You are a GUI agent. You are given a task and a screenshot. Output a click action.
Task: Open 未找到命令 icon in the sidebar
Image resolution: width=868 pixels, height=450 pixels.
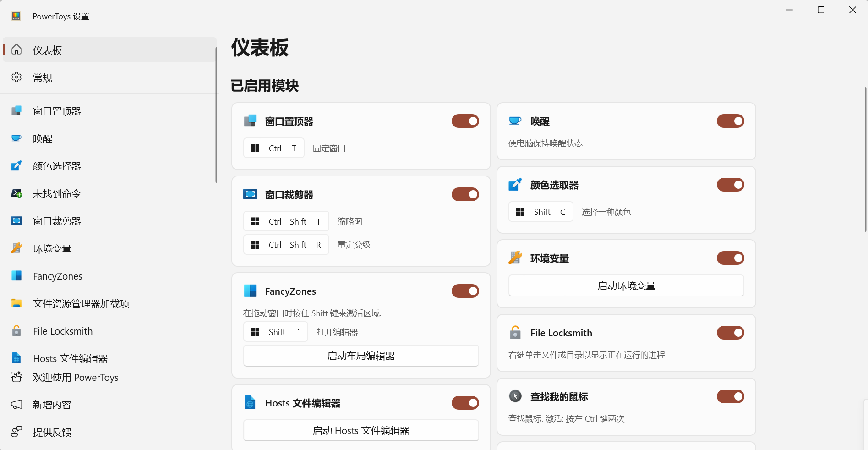coord(16,193)
